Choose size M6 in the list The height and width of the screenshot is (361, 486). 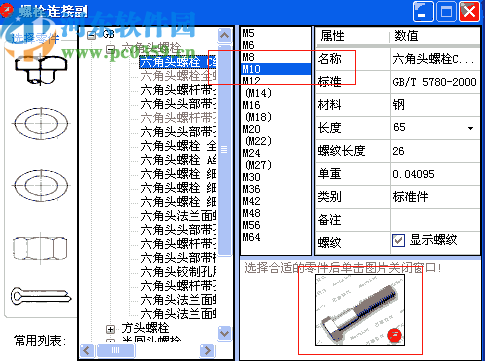[248, 45]
